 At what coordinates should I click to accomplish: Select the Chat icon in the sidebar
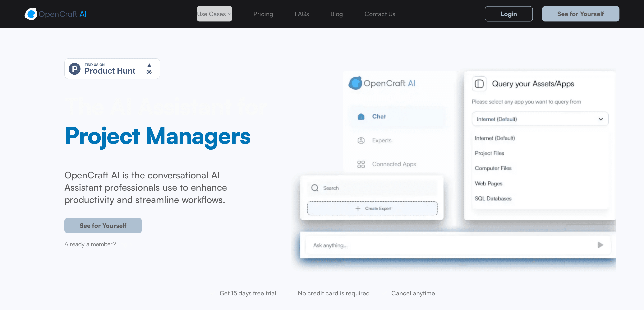(x=361, y=117)
